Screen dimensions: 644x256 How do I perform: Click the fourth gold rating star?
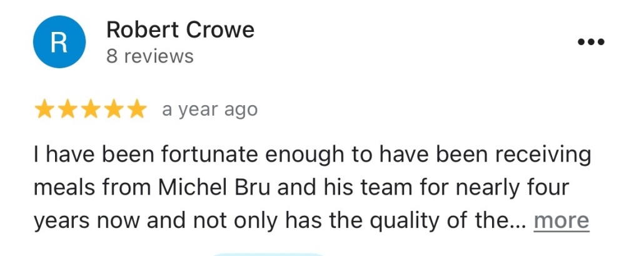tap(113, 110)
